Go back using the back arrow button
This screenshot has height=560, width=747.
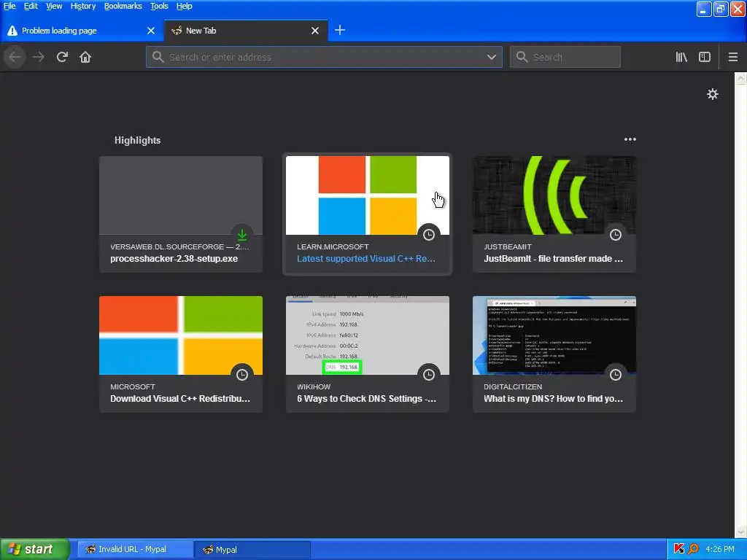(15, 57)
